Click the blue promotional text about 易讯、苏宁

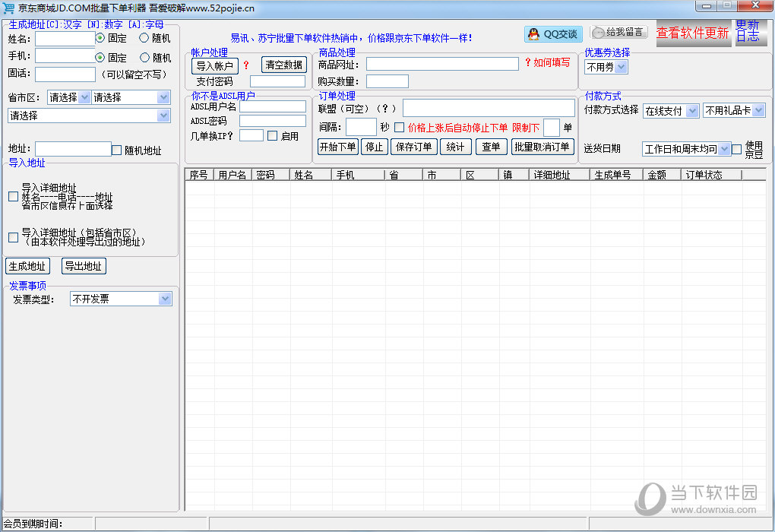click(x=351, y=38)
